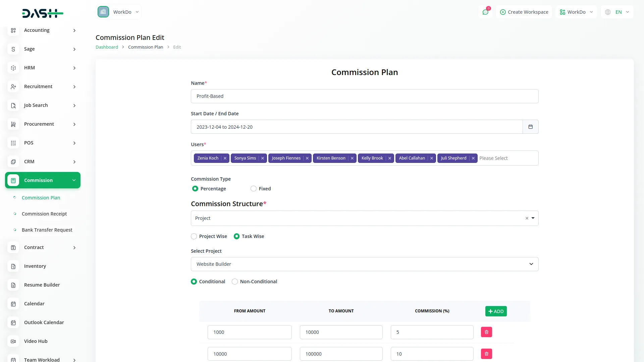Click the trash icon on the 1000 amount row
Viewport: 644px width, 362px height.
[486, 332]
